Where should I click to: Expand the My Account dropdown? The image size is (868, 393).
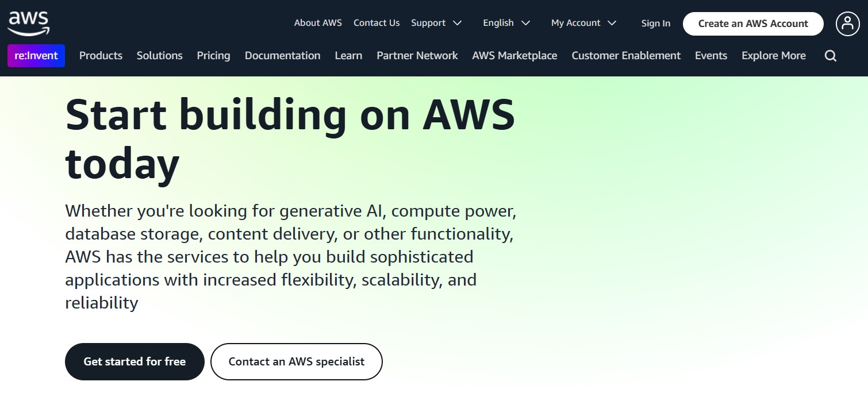pyautogui.click(x=583, y=23)
